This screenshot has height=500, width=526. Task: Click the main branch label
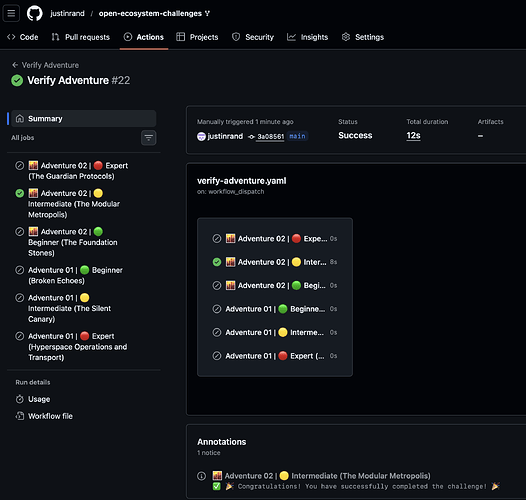(297, 136)
